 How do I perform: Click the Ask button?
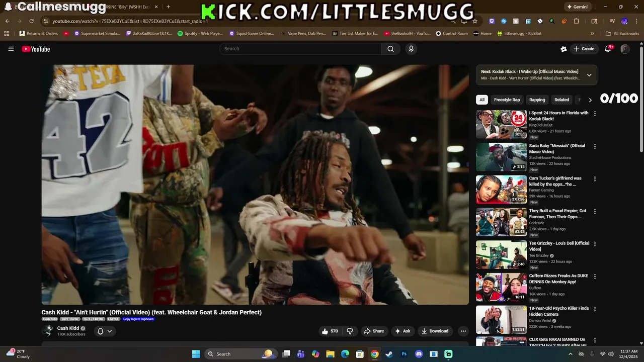(403, 331)
